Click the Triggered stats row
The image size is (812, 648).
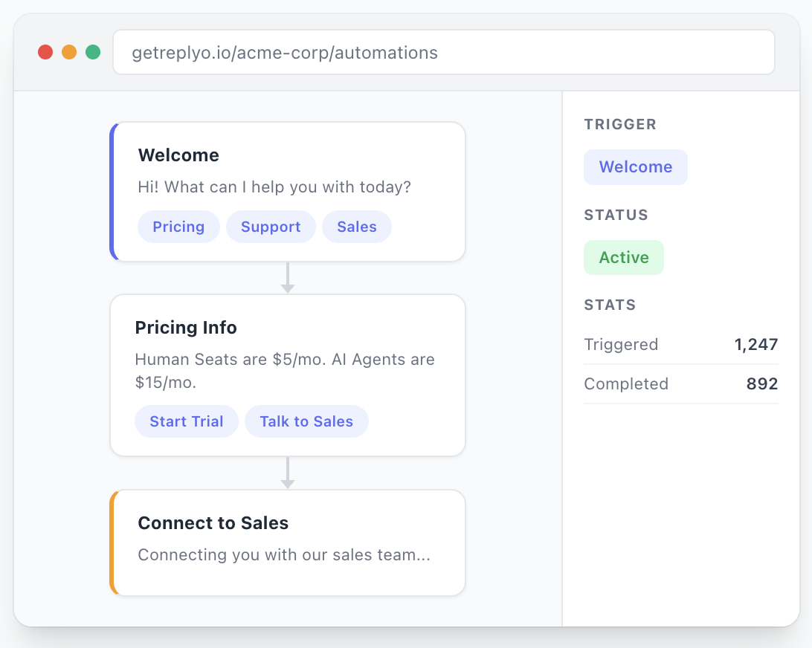[x=680, y=345]
